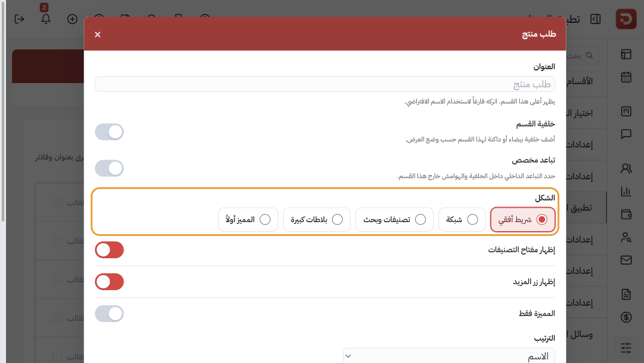Click the logout arrow icon in top bar

click(19, 19)
